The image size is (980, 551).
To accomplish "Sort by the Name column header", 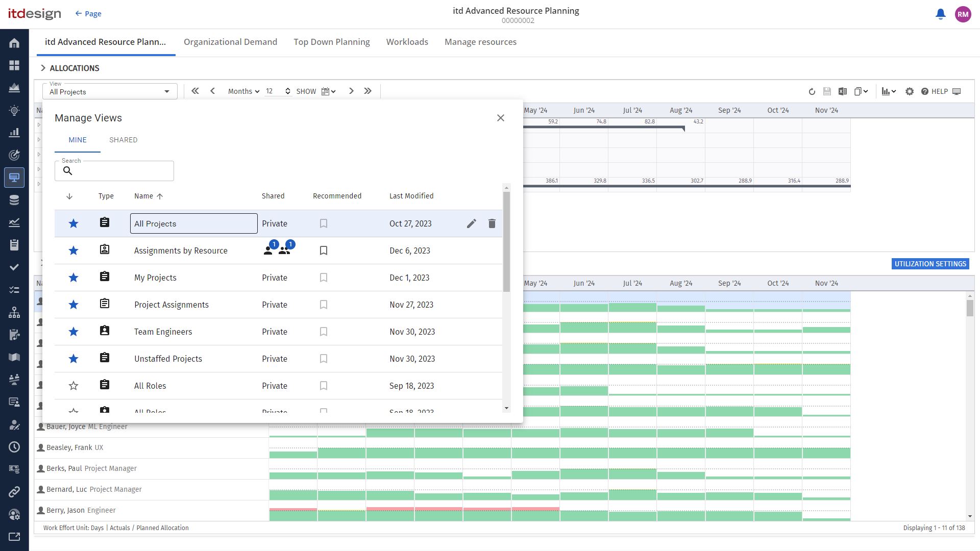I will click(x=149, y=196).
